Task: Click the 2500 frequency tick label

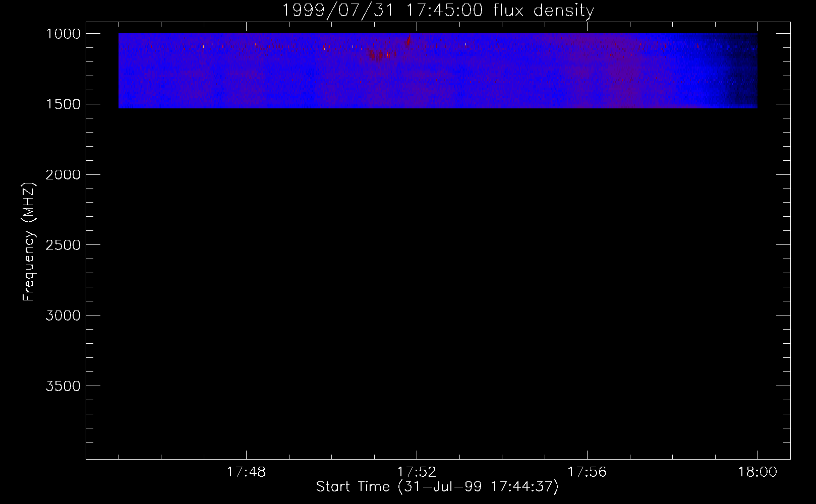Action: point(63,245)
